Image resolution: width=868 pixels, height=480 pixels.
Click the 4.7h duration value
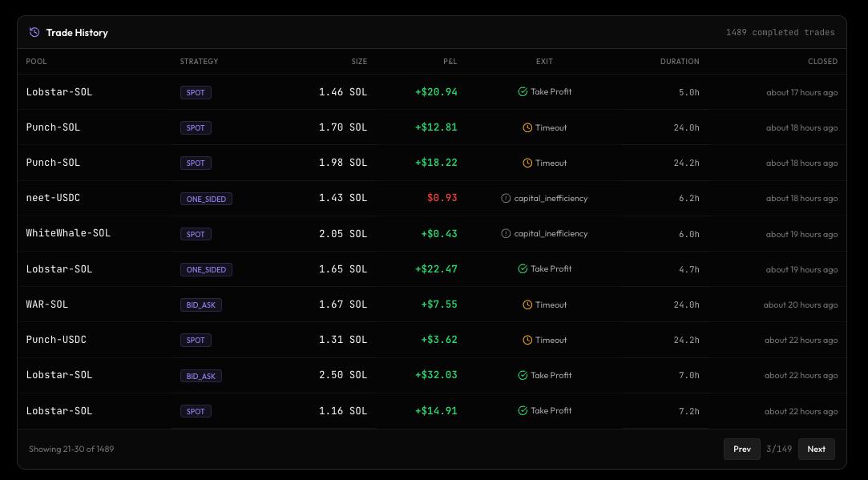click(689, 269)
